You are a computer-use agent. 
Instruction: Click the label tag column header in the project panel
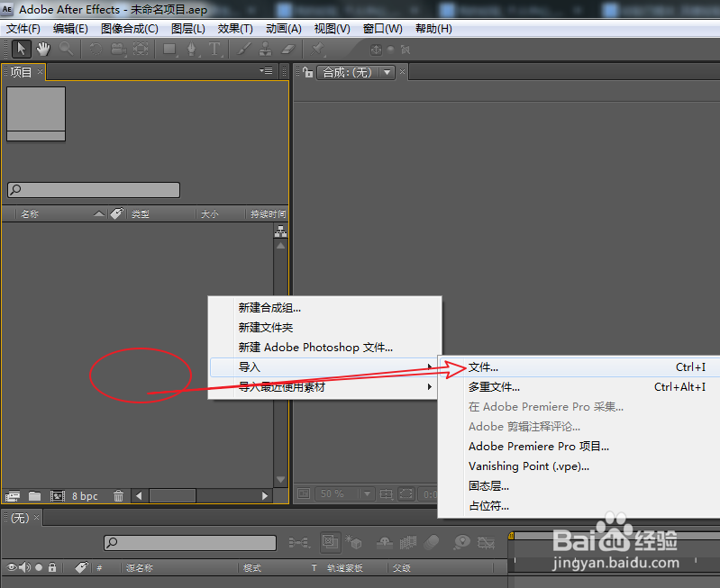coord(116,214)
